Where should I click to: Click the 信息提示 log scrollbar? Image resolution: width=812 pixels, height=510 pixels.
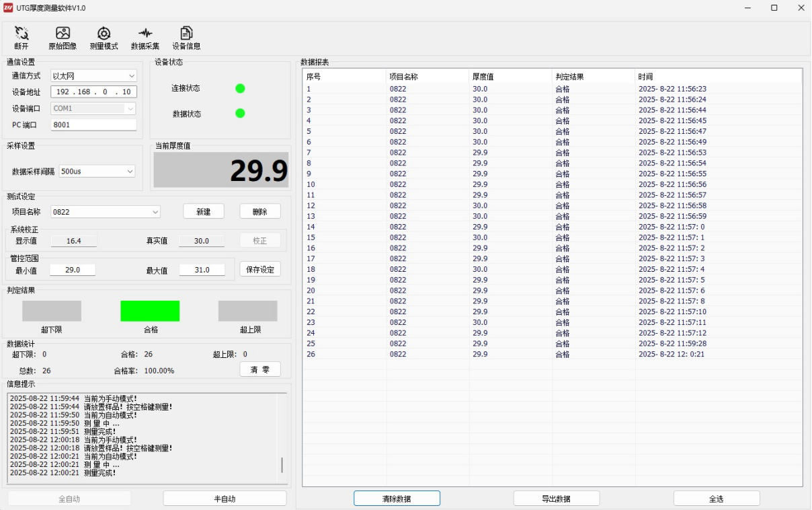[282, 464]
